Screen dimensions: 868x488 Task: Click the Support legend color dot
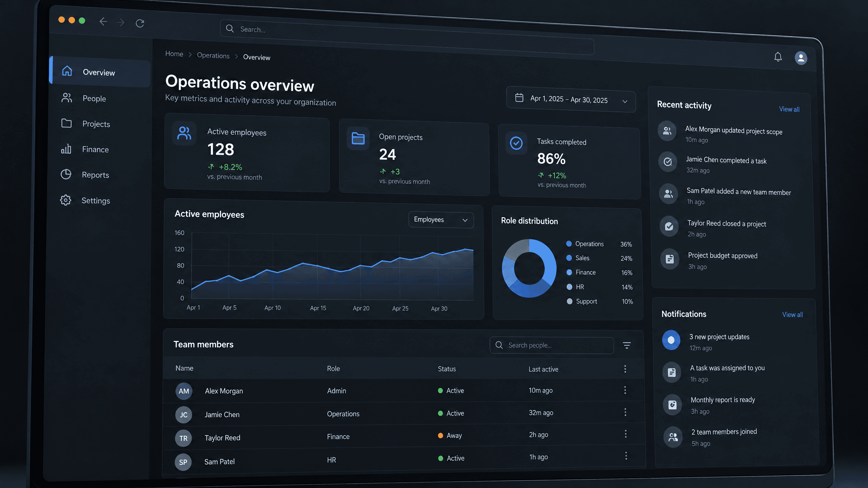tap(570, 301)
